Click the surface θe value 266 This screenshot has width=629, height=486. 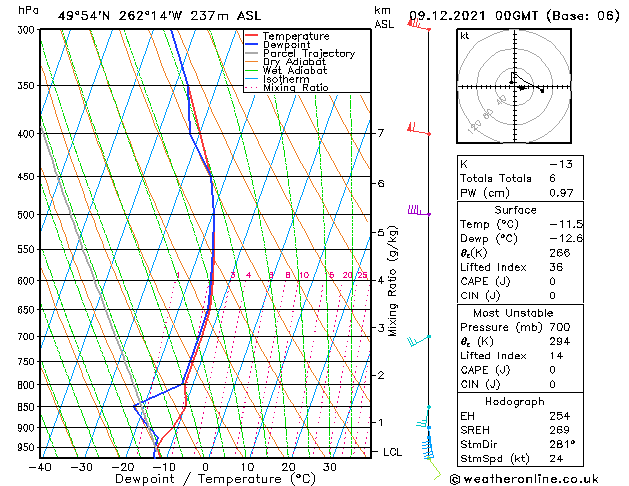click(x=560, y=253)
